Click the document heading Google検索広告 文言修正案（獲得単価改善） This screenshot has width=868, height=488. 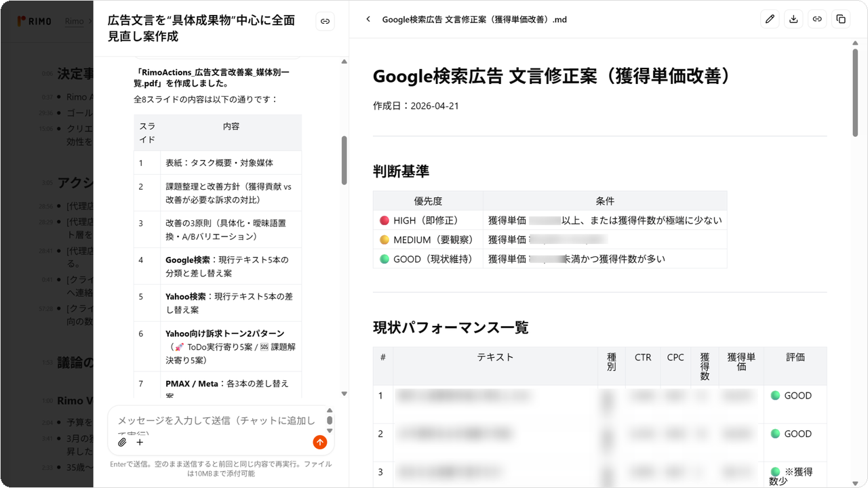pyautogui.click(x=555, y=76)
